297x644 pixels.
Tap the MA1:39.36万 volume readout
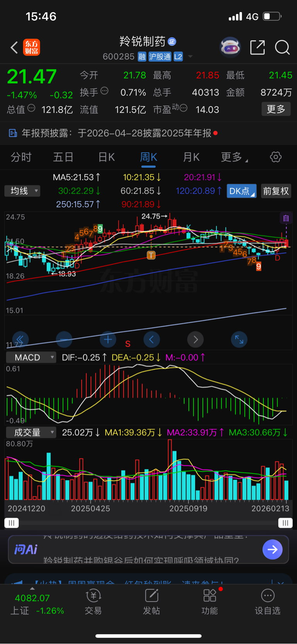[x=134, y=432]
